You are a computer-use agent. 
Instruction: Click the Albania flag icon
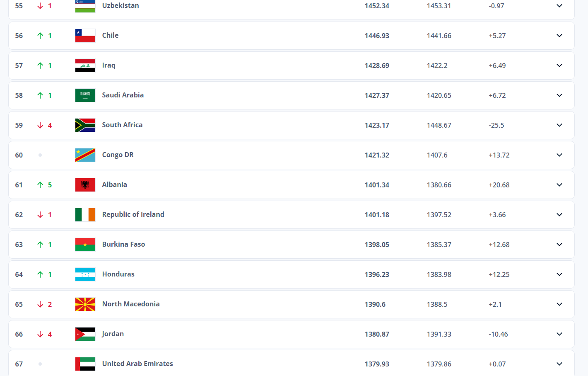coord(85,185)
